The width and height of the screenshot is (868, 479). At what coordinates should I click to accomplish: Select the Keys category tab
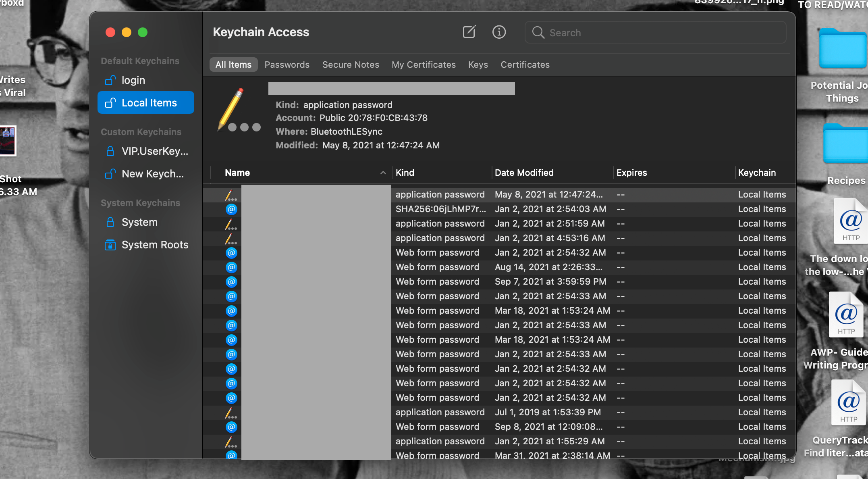point(478,65)
